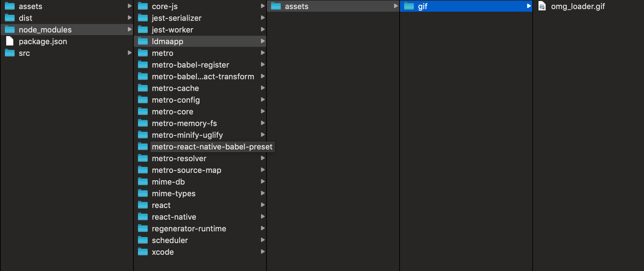644x271 pixels.
Task: Expand the scheduler disclosure arrow
Action: coord(263,240)
